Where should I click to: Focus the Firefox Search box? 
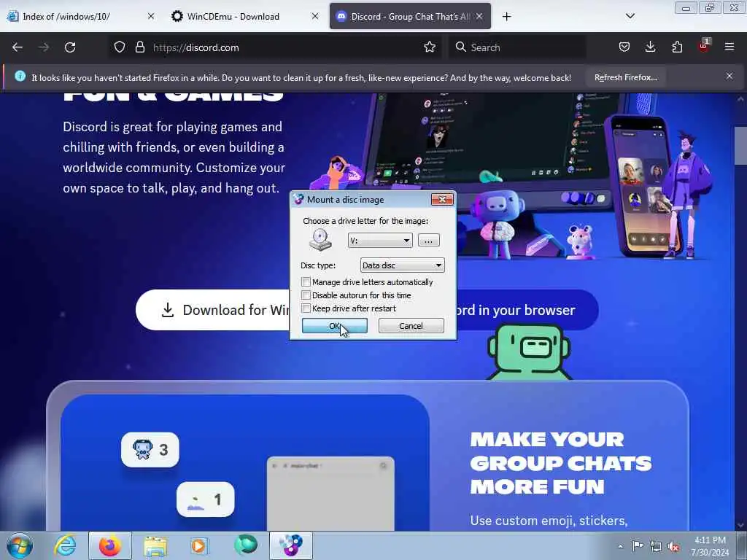click(518, 47)
